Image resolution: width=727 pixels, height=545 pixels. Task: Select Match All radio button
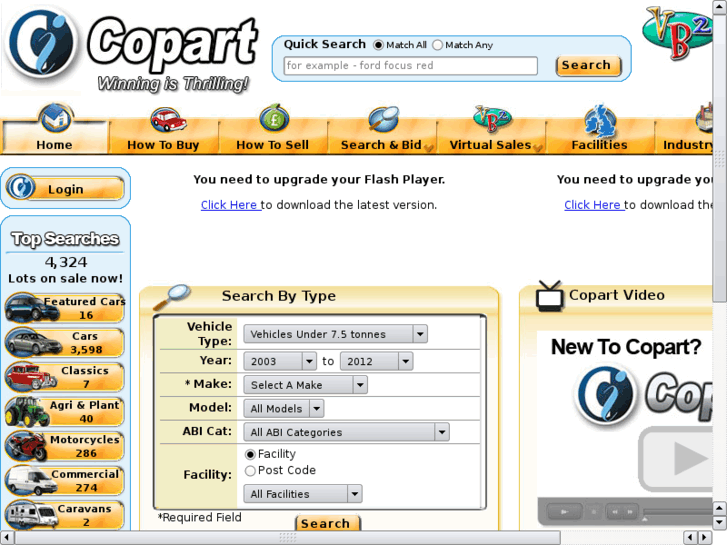pyautogui.click(x=378, y=45)
